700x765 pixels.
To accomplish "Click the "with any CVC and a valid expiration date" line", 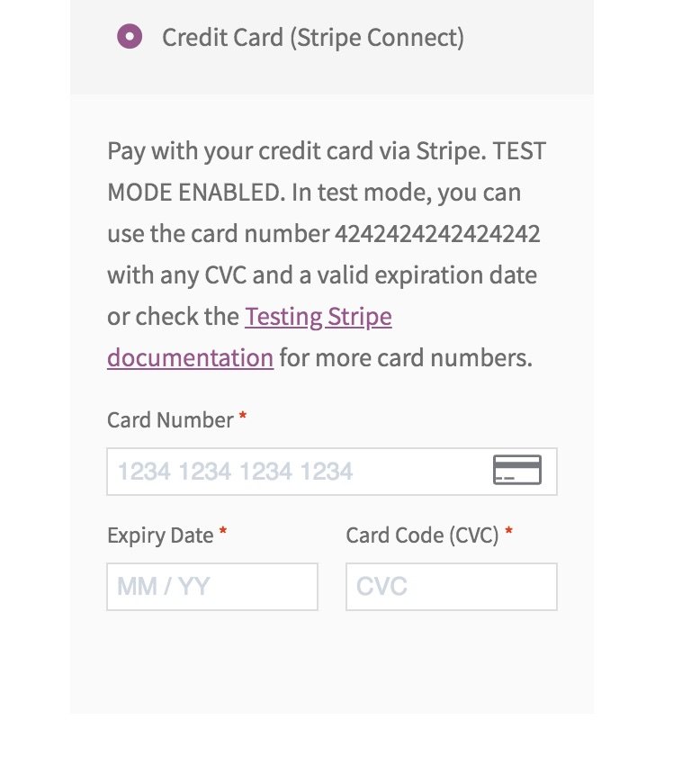I will 322,275.
